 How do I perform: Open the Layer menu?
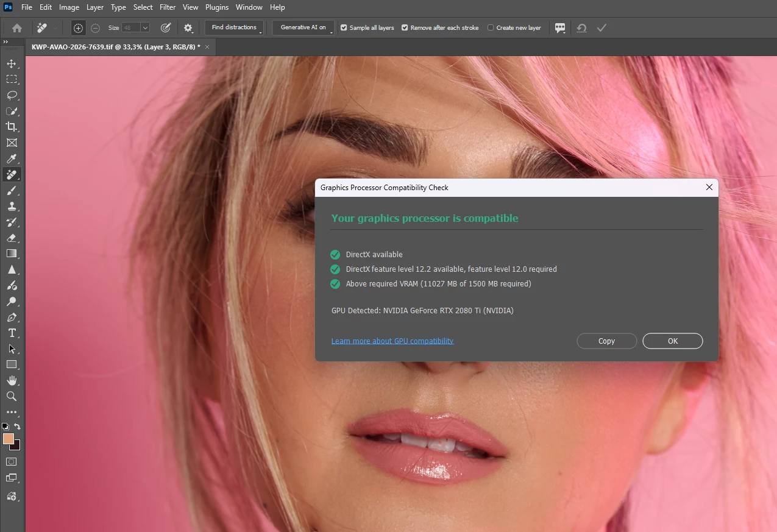[95, 7]
